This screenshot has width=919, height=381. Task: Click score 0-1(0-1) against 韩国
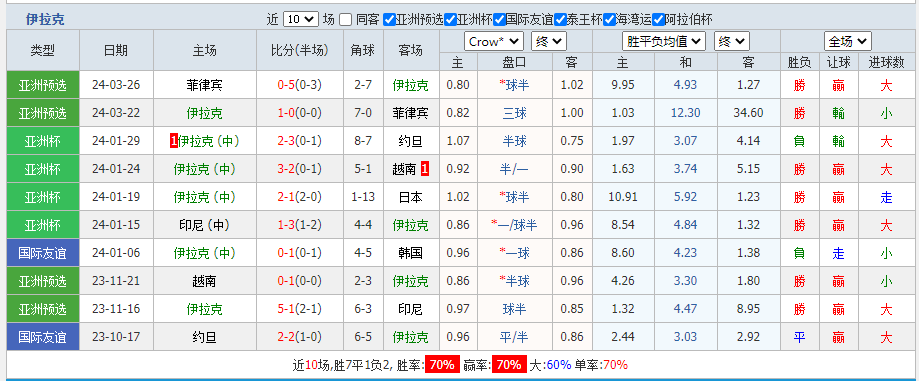299,253
